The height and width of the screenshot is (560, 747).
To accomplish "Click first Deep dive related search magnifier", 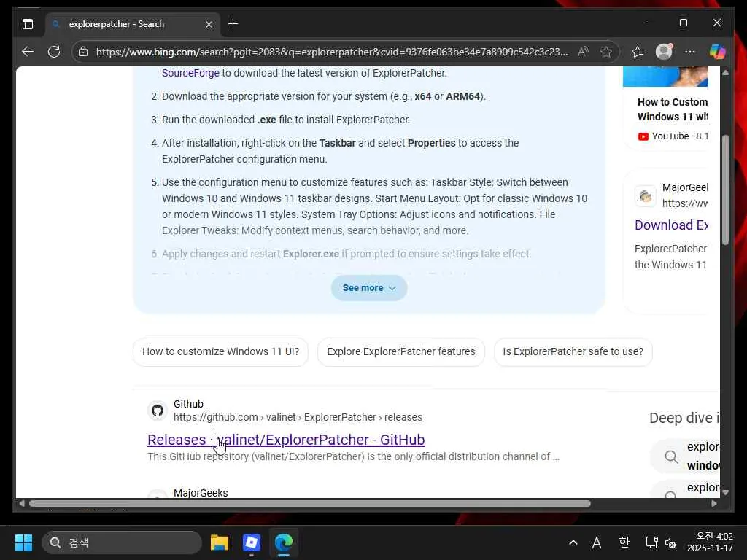I will pos(671,456).
